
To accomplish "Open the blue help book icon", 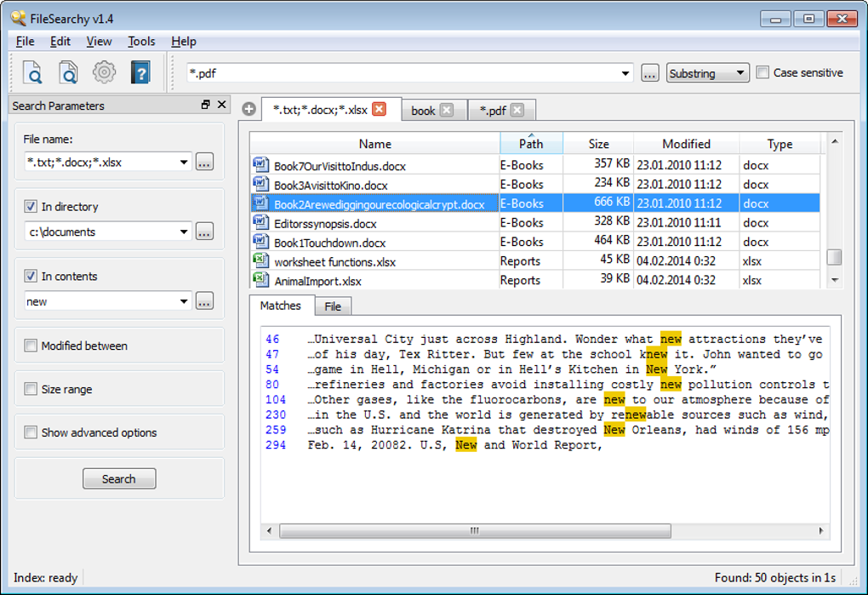I will [x=140, y=72].
